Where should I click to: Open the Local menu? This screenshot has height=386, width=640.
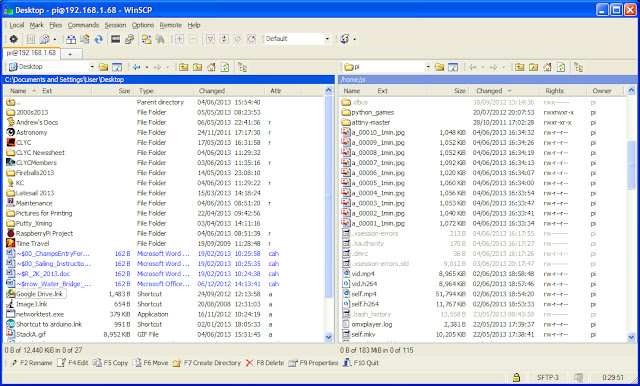click(x=17, y=25)
